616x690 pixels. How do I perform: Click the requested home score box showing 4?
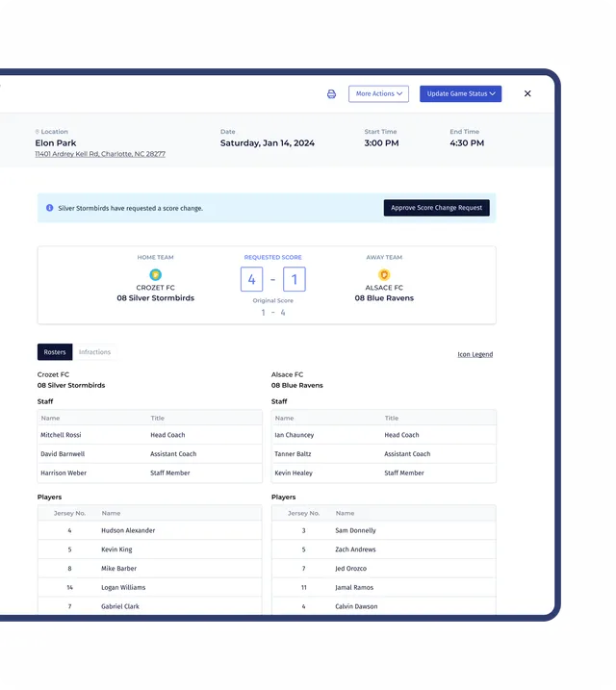[251, 280]
